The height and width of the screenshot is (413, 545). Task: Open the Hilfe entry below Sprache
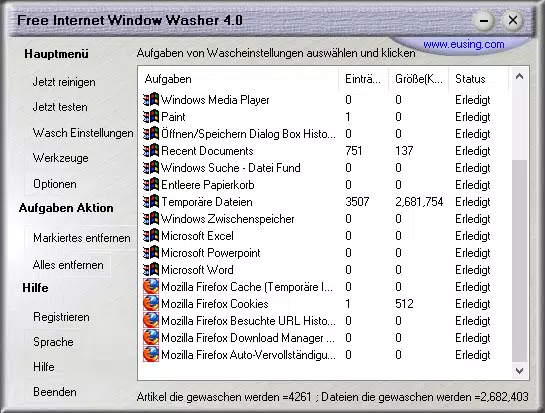[44, 367]
